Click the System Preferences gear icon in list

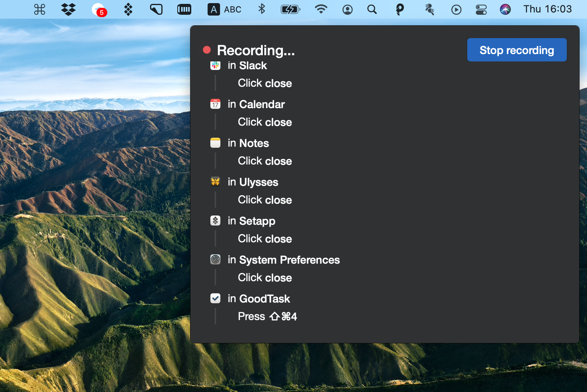click(215, 259)
